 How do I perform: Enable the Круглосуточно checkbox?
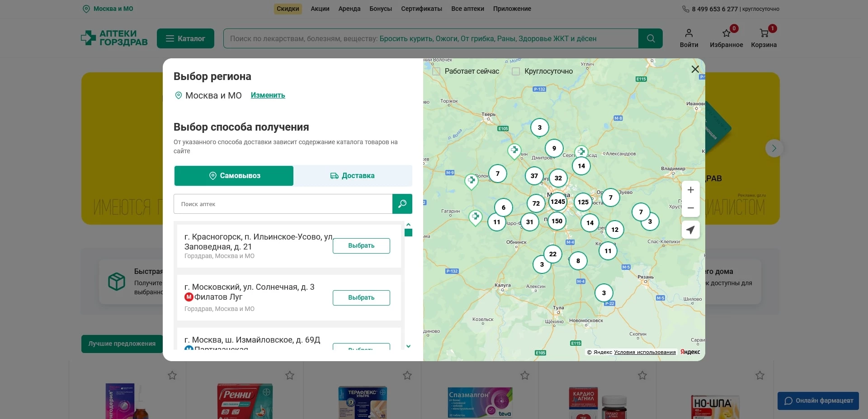516,71
